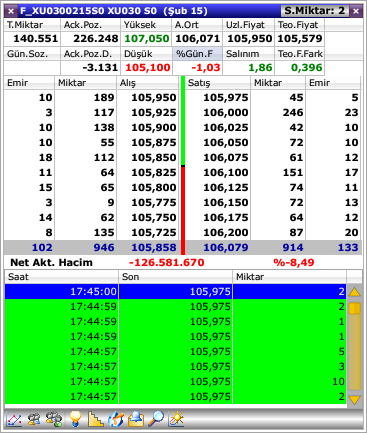
Task: Click the scroll down arrow in trades list
Action: click(x=354, y=399)
